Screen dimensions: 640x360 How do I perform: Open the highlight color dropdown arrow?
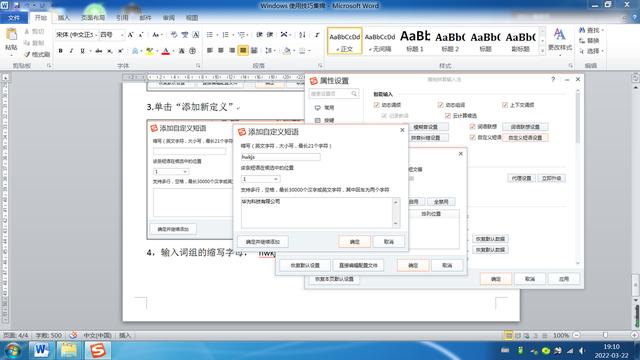pos(157,51)
